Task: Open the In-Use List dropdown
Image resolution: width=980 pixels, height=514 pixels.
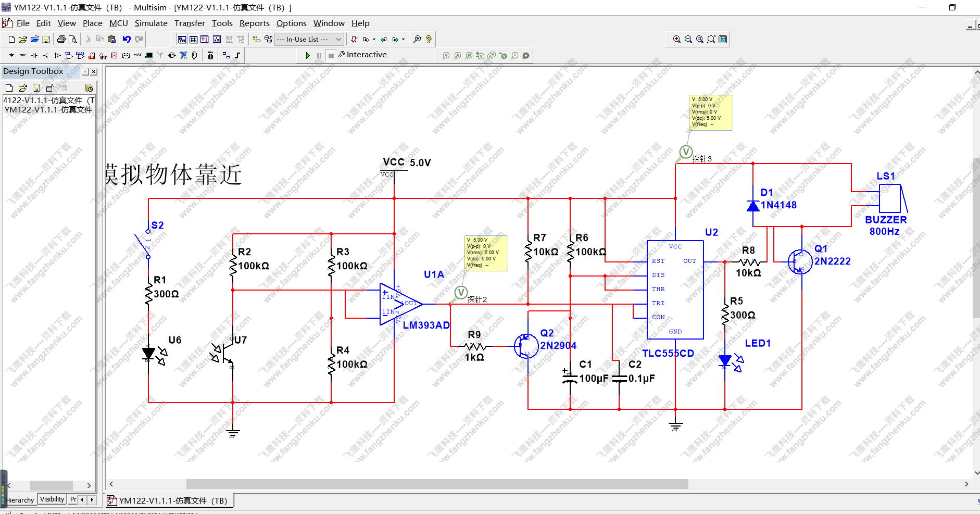Action: pos(309,40)
